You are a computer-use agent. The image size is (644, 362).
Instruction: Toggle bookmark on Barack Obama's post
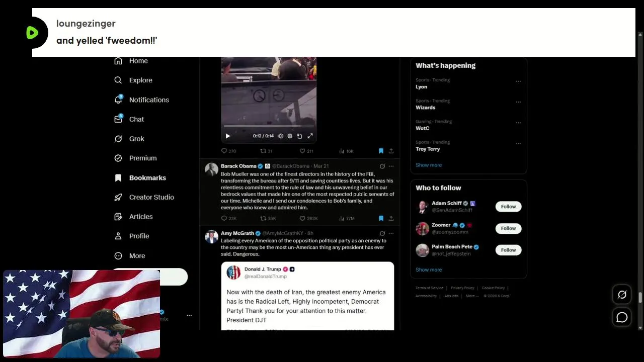coord(381,218)
